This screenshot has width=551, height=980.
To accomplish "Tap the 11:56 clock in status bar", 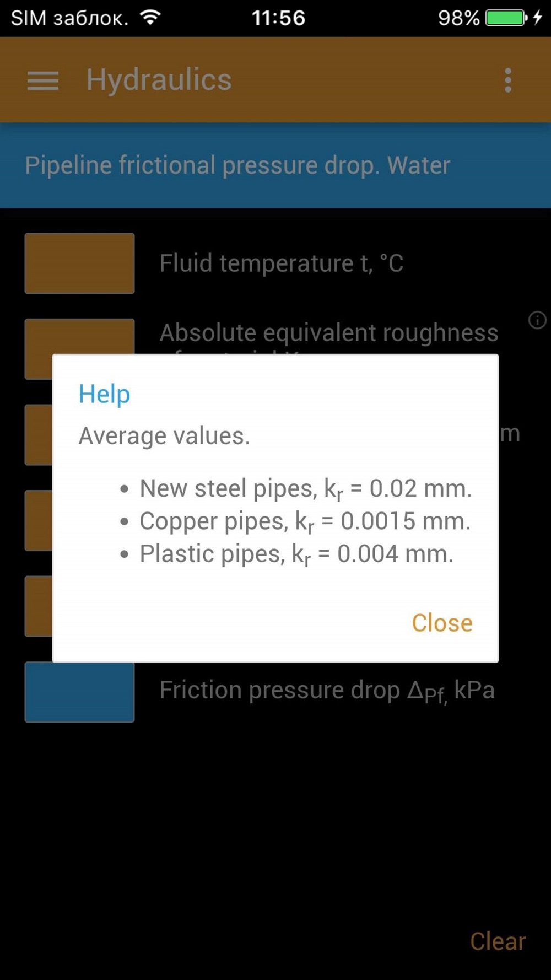I will (x=278, y=18).
